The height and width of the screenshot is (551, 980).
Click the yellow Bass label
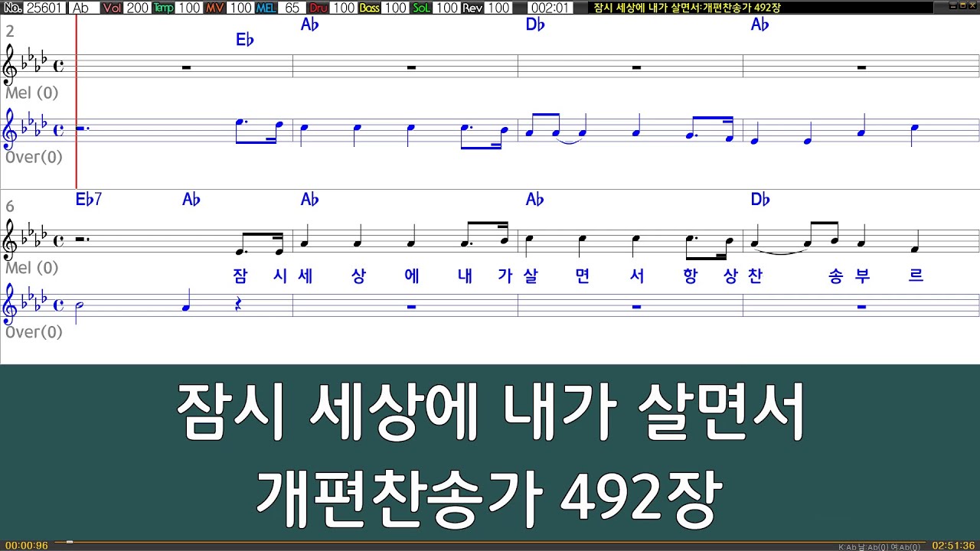click(x=370, y=8)
